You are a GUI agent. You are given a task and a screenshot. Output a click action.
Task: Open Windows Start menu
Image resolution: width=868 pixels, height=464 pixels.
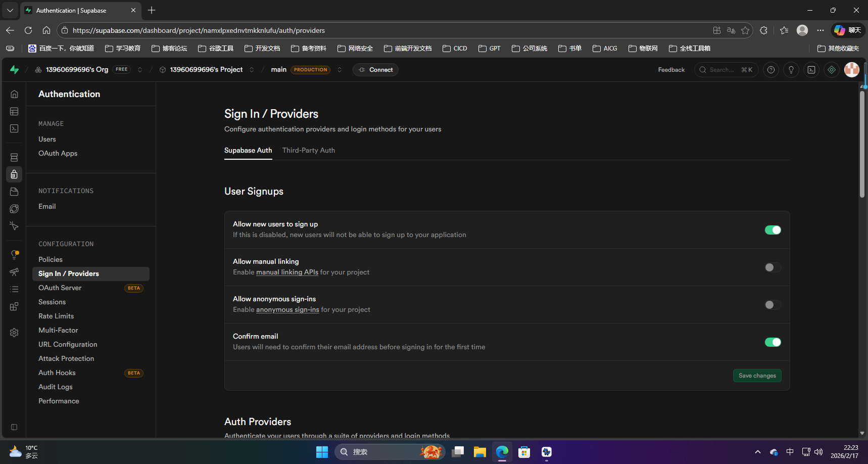click(x=322, y=452)
